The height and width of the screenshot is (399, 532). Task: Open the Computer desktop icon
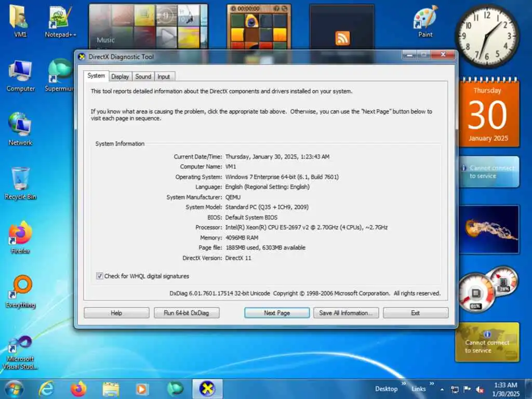click(20, 75)
